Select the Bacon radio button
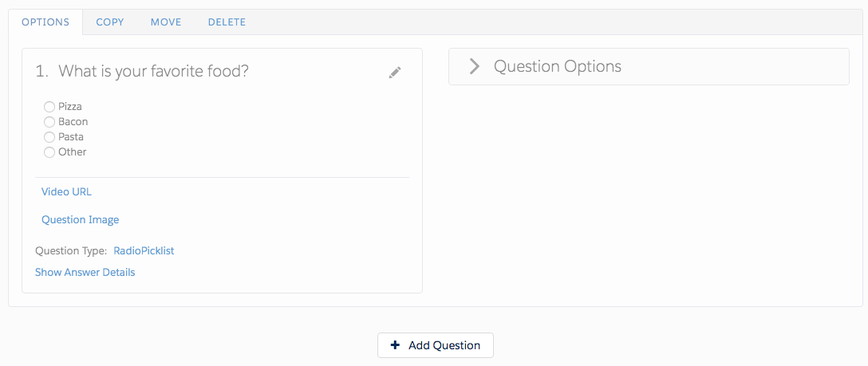The height and width of the screenshot is (366, 868). (49, 122)
